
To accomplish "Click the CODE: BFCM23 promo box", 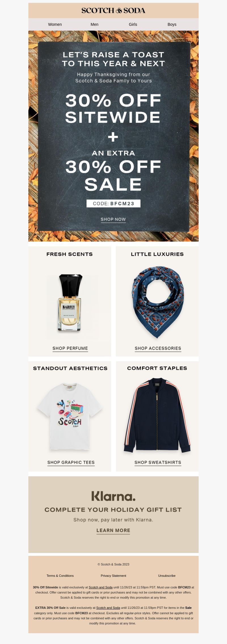I will coord(113,203).
